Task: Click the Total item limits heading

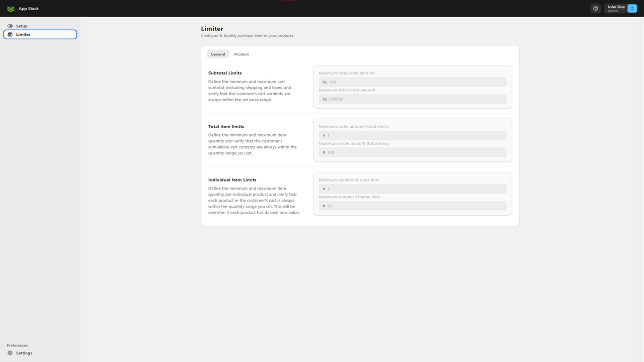Action: (226, 127)
